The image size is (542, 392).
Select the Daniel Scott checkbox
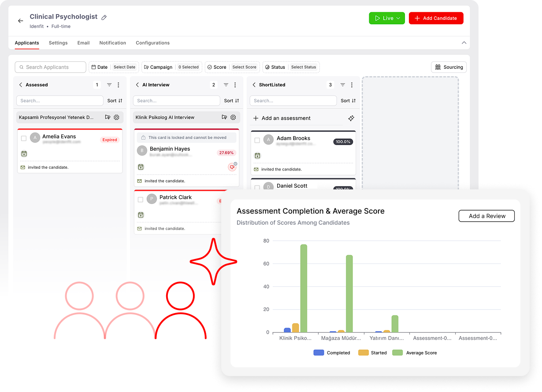coord(257,188)
